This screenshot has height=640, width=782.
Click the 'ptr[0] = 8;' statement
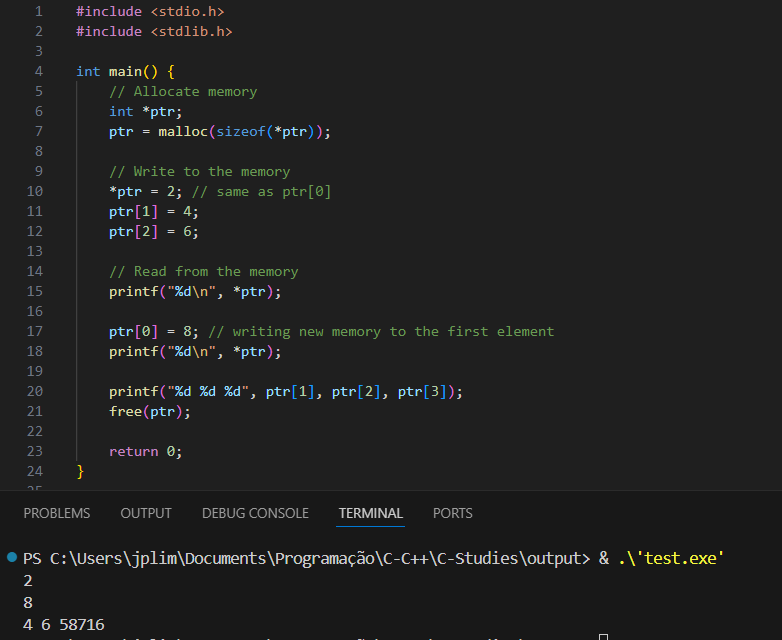click(154, 331)
